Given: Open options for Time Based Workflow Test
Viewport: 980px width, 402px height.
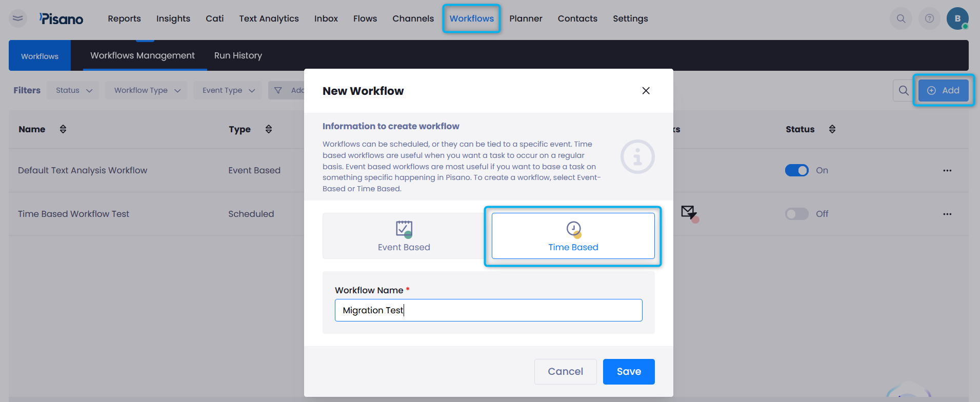Looking at the screenshot, I should pyautogui.click(x=947, y=214).
